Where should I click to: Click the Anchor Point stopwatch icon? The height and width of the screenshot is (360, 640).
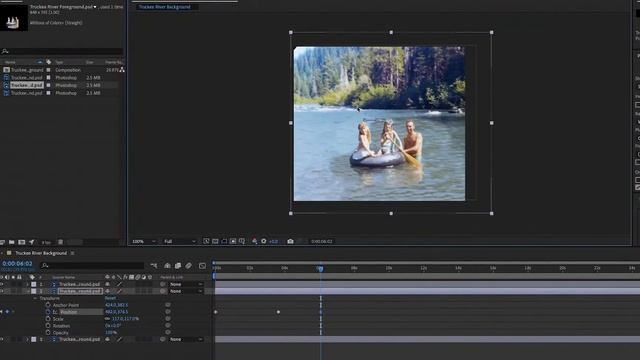[x=48, y=305]
